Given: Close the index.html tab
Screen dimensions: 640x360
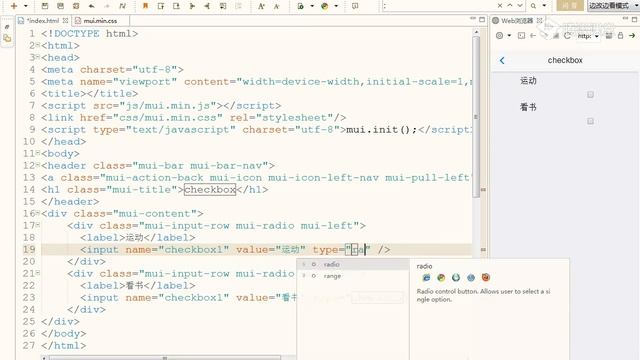Looking at the screenshot, I should [65, 20].
